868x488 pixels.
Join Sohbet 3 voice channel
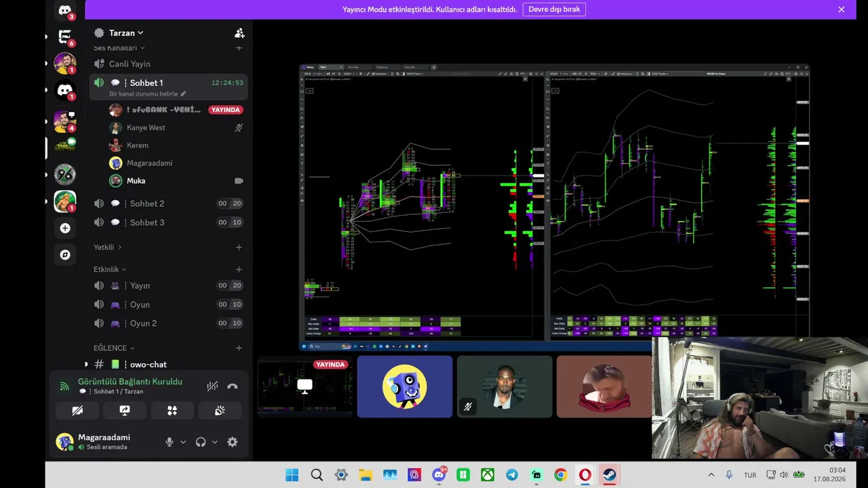click(x=168, y=222)
